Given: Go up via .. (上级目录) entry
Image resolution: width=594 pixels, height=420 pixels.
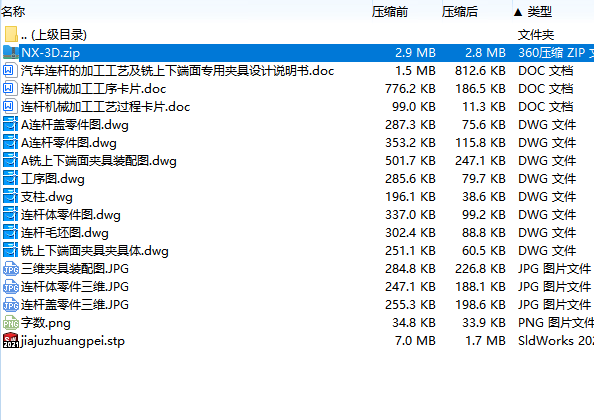Looking at the screenshot, I should [x=54, y=34].
